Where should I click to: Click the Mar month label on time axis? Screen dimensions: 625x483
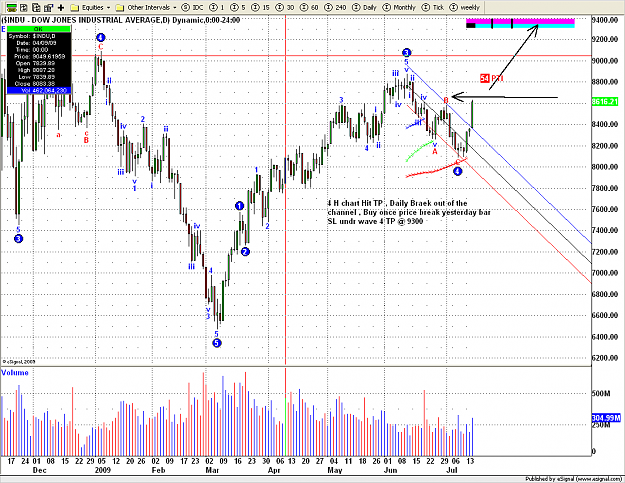(212, 471)
